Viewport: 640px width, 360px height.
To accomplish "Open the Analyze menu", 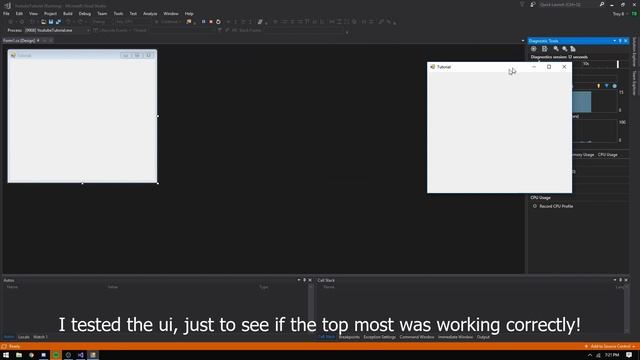I will [x=150, y=13].
